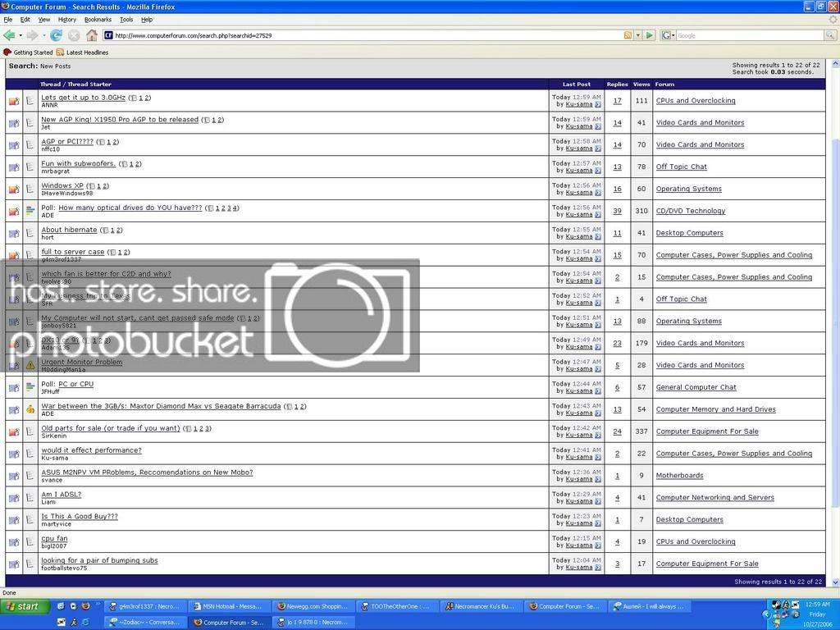Open the 'CD/DVD Technology' forum link

[x=691, y=211]
